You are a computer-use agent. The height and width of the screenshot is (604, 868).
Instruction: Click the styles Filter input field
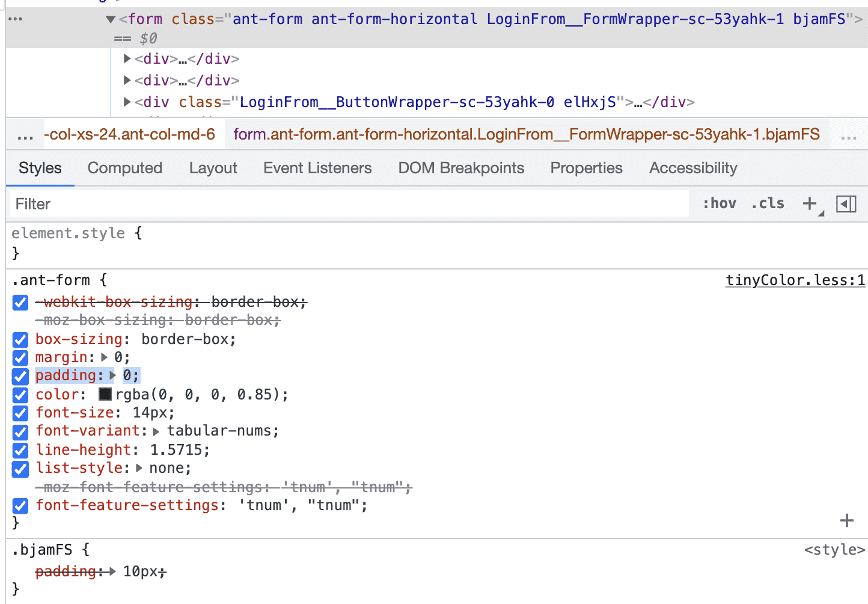pos(349,204)
